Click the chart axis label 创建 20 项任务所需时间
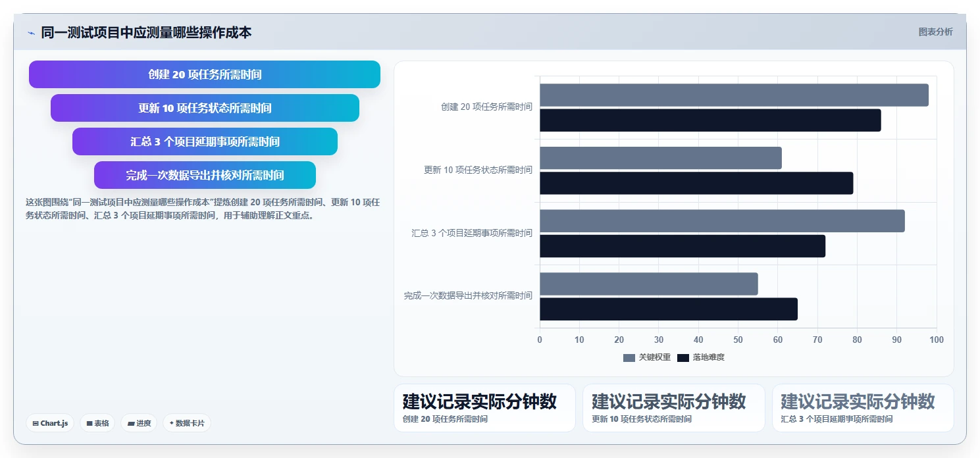Screen dimensions: 980x458 click(x=486, y=107)
